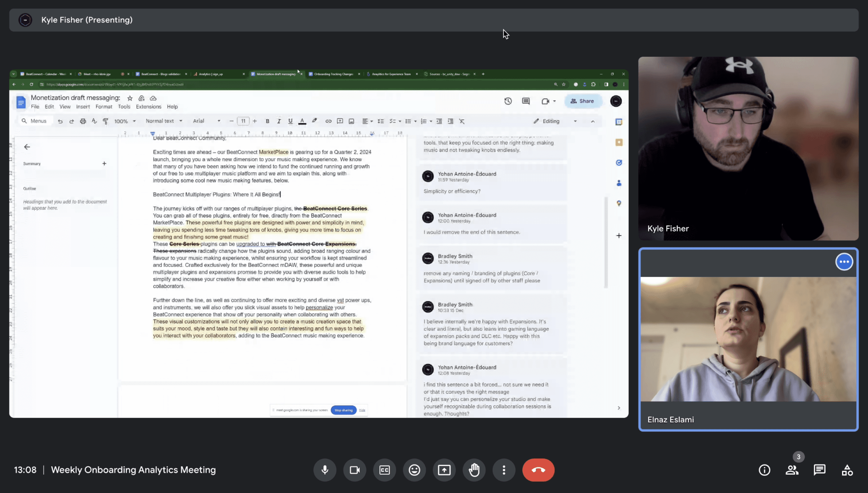Open the emoji reactions picker
The height and width of the screenshot is (493, 868).
[414, 470]
